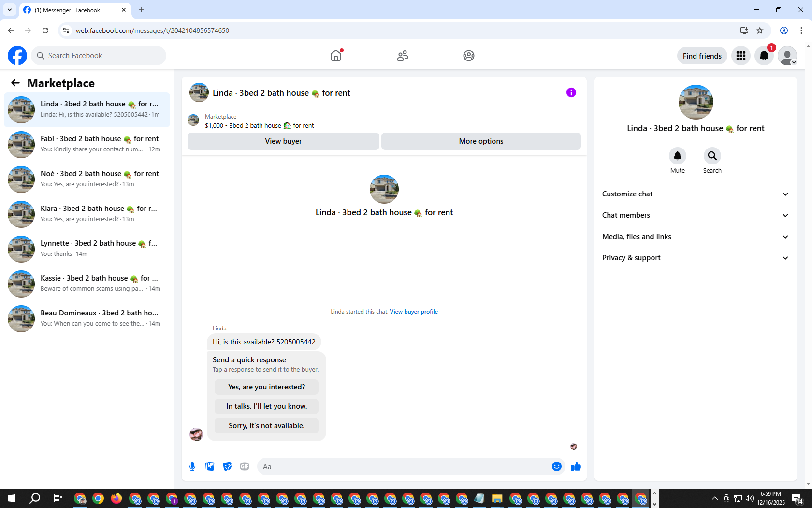Open the Facebook Home icon
812x508 pixels.
click(x=336, y=56)
